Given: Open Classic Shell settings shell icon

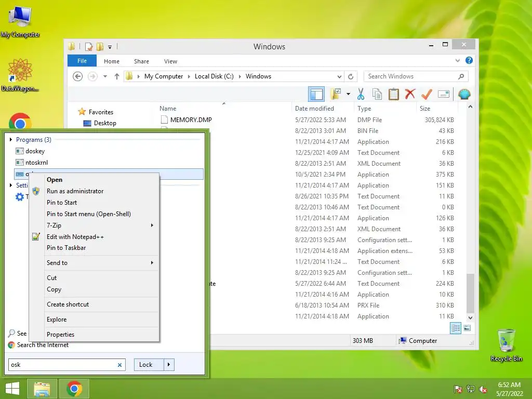Looking at the screenshot, I should pyautogui.click(x=464, y=94).
